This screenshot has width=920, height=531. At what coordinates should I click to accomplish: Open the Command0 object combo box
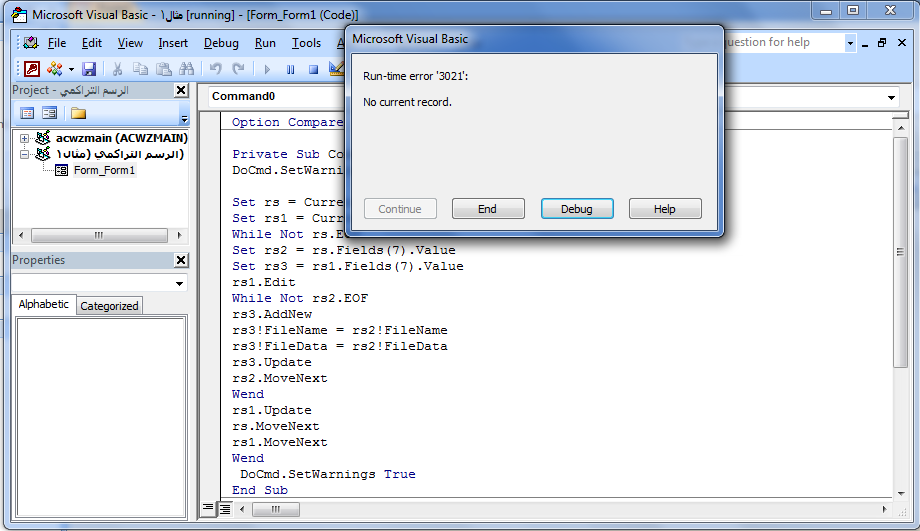(x=276, y=96)
